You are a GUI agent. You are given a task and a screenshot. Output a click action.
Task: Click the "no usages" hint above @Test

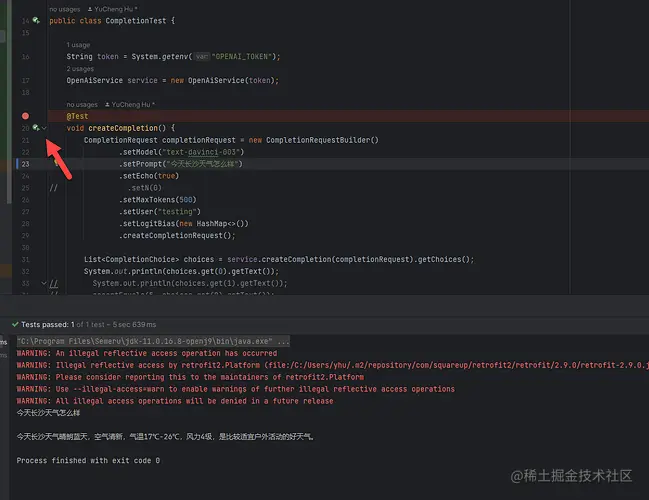[82, 104]
